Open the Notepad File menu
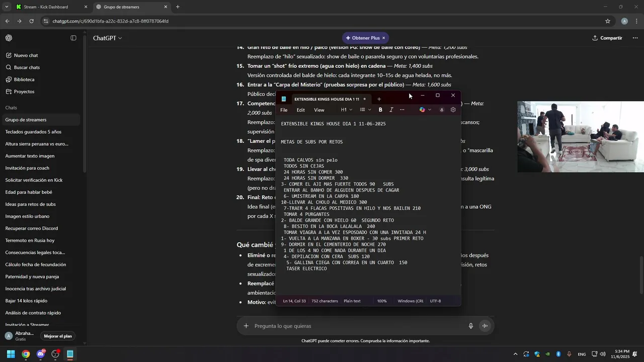The height and width of the screenshot is (362, 644). 284,110
